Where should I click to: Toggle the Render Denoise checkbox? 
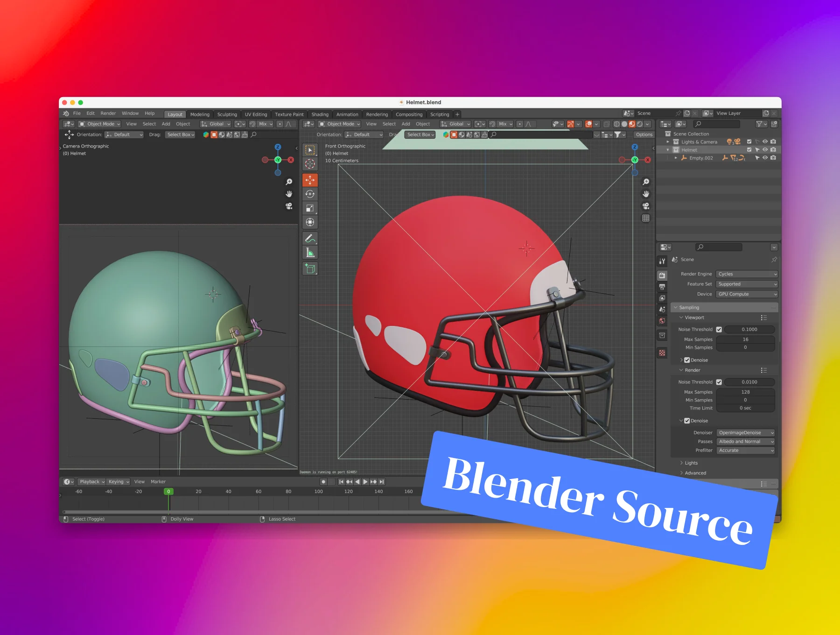point(687,421)
